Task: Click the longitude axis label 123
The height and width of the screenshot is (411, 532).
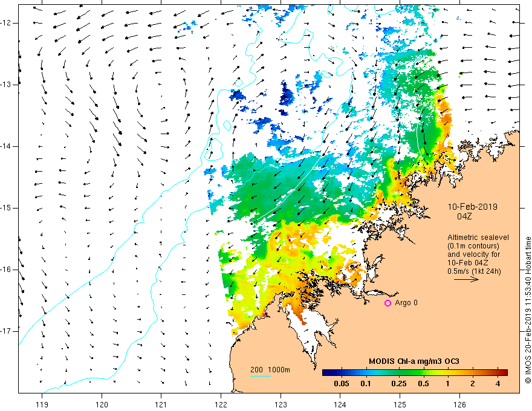Action: pyautogui.click(x=281, y=404)
